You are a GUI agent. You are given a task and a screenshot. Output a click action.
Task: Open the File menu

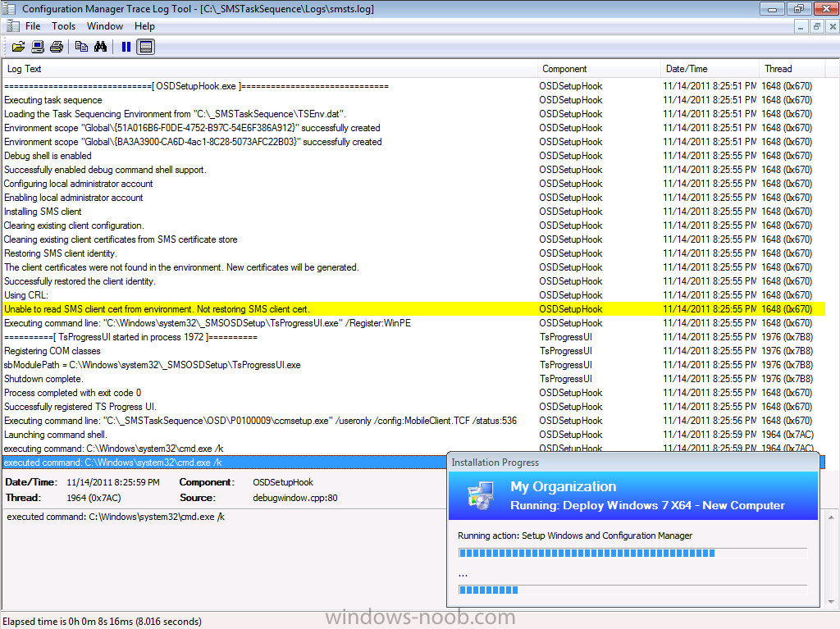(x=33, y=25)
